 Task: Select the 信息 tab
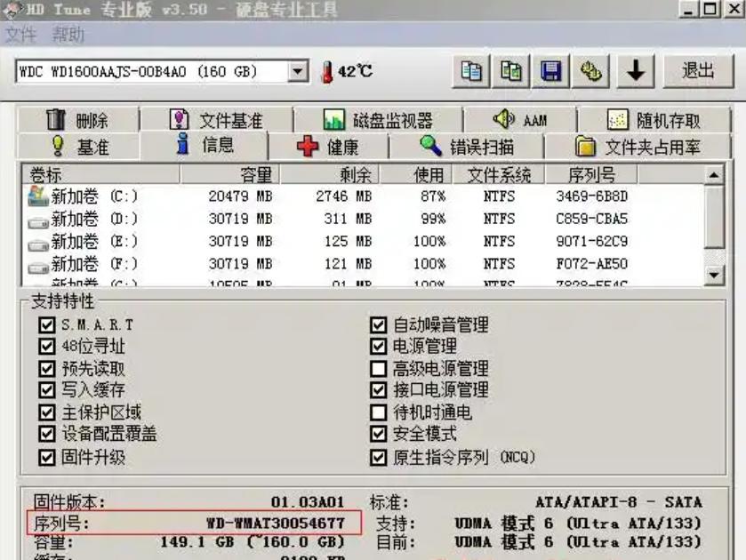point(205,145)
